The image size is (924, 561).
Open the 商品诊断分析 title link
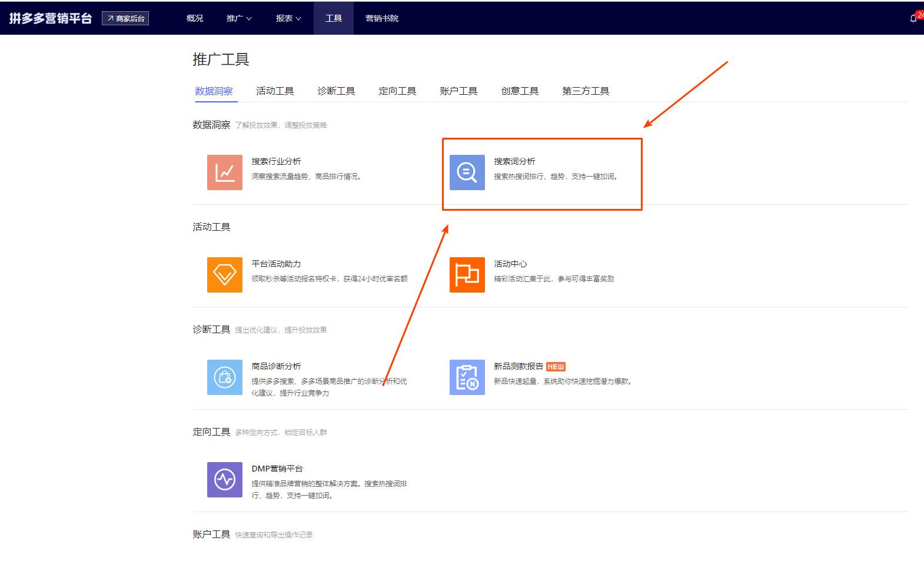(x=276, y=366)
